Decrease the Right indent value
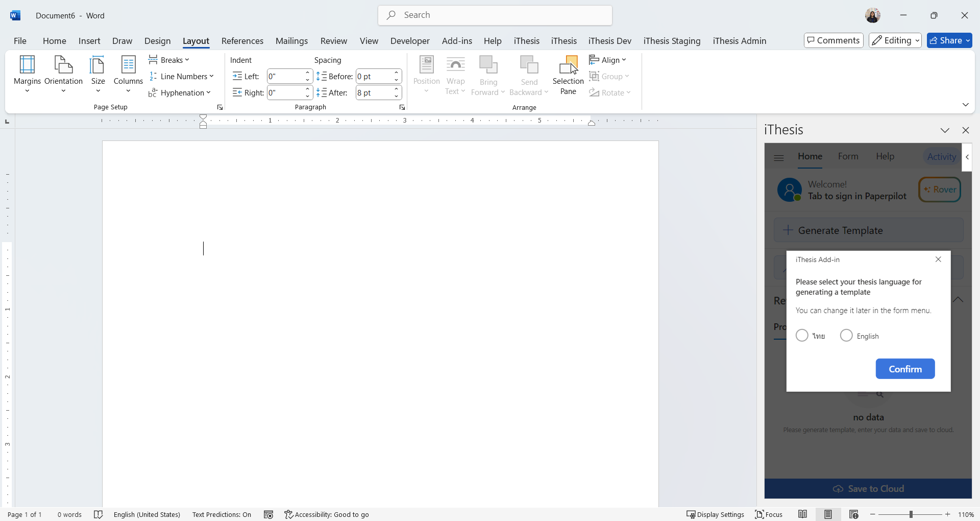Viewport: 980px width, 521px height. [x=308, y=96]
